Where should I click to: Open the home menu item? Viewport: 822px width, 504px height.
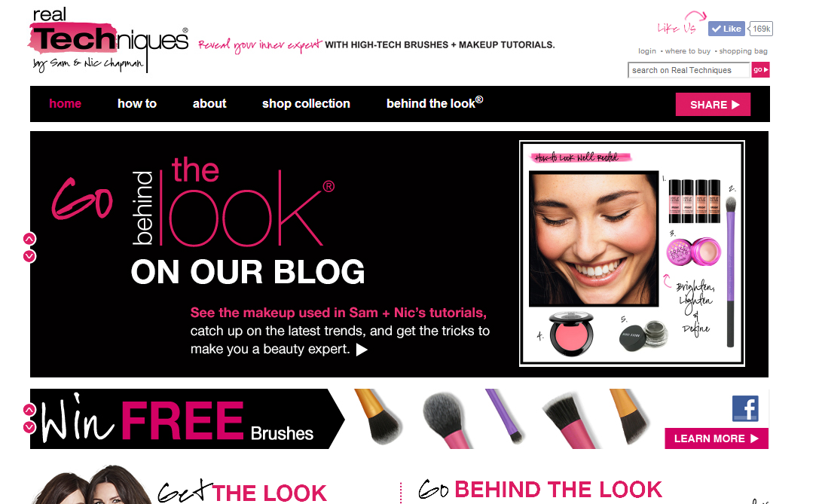point(65,104)
